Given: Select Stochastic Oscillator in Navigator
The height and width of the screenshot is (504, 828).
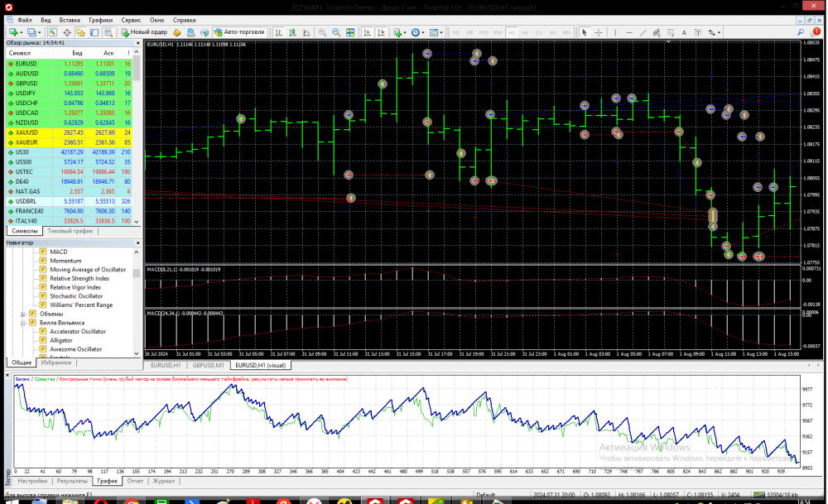Looking at the screenshot, I should point(76,296).
